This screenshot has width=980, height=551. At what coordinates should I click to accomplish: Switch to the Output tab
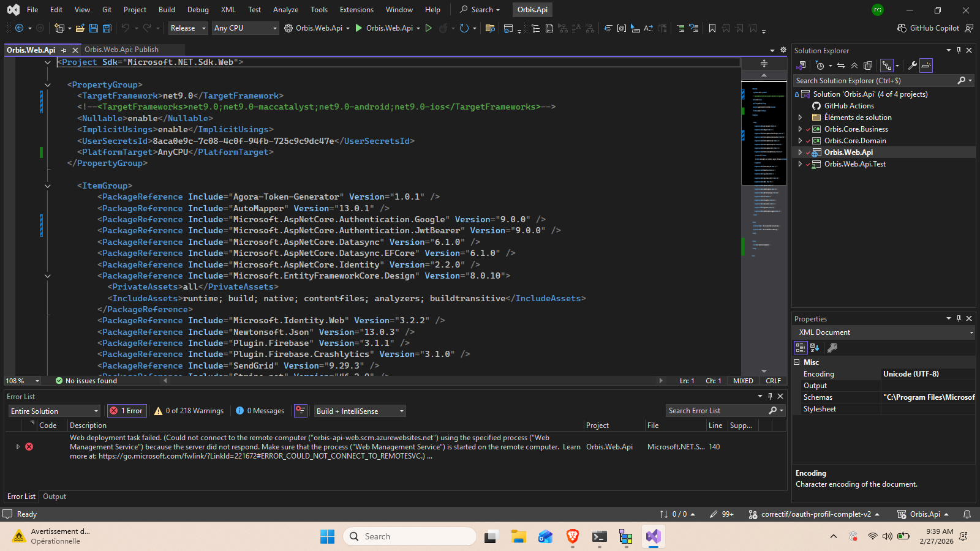[x=54, y=497]
